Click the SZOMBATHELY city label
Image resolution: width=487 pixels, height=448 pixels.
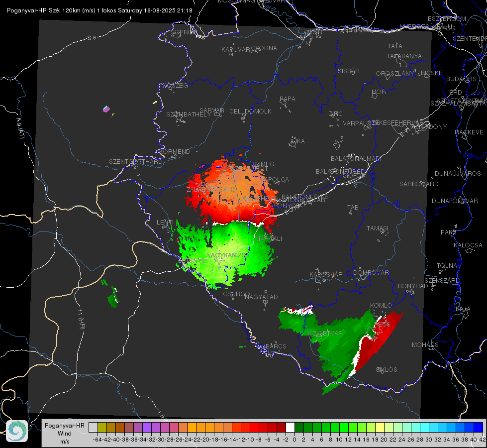click(x=189, y=114)
